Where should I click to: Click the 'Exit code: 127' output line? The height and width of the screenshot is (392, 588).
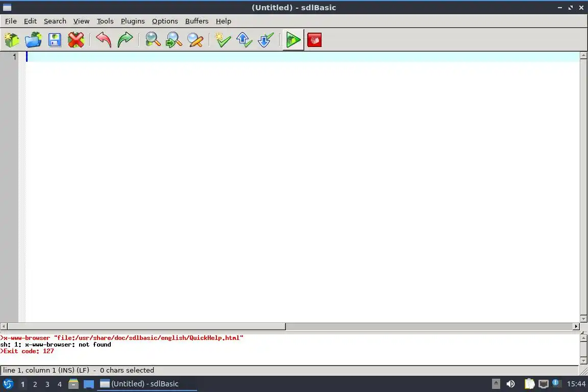pyautogui.click(x=27, y=351)
